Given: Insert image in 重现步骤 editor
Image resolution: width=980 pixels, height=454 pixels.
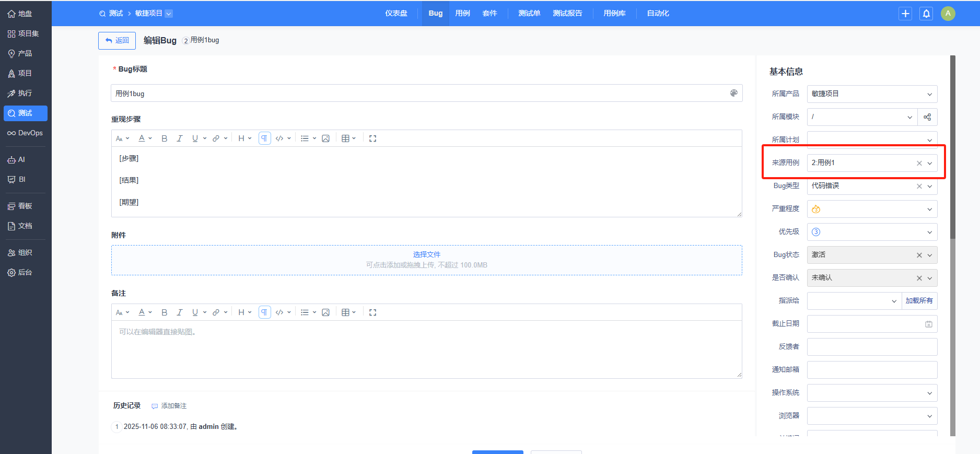Looking at the screenshot, I should pyautogui.click(x=326, y=138).
